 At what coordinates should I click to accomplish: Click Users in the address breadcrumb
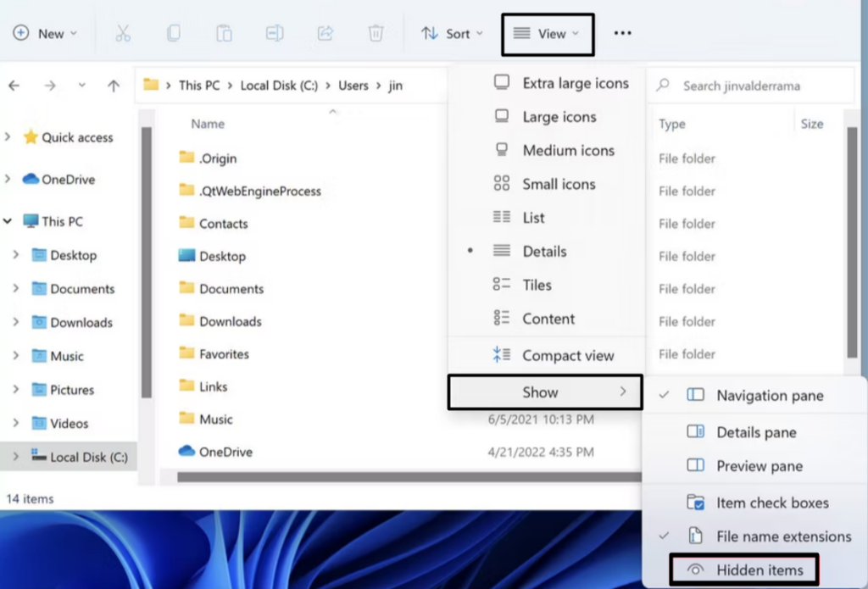[353, 86]
